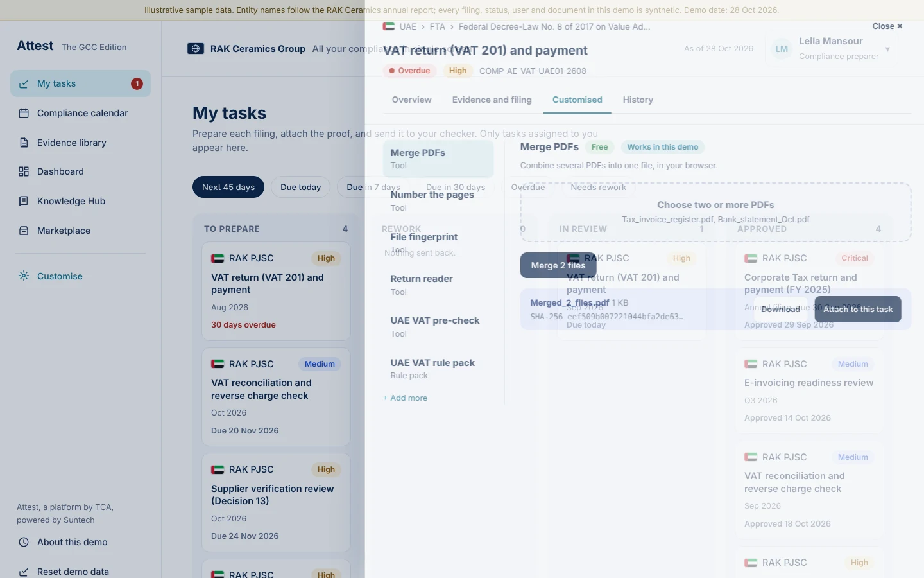The image size is (924, 578).
Task: Click the My tasks checklist icon
Action: 24,84
